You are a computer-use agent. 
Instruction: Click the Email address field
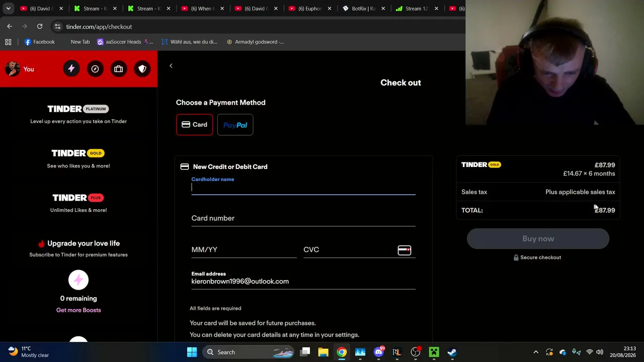(303, 282)
